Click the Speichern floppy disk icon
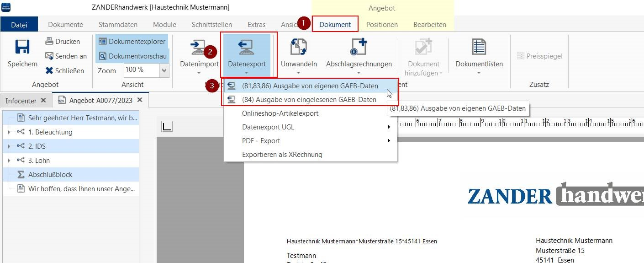This screenshot has width=644, height=263. tap(22, 48)
